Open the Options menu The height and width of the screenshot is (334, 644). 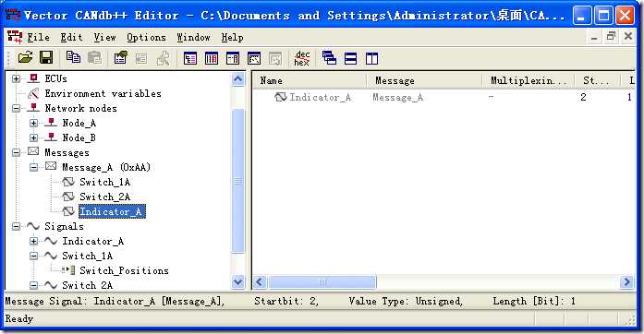(x=146, y=37)
